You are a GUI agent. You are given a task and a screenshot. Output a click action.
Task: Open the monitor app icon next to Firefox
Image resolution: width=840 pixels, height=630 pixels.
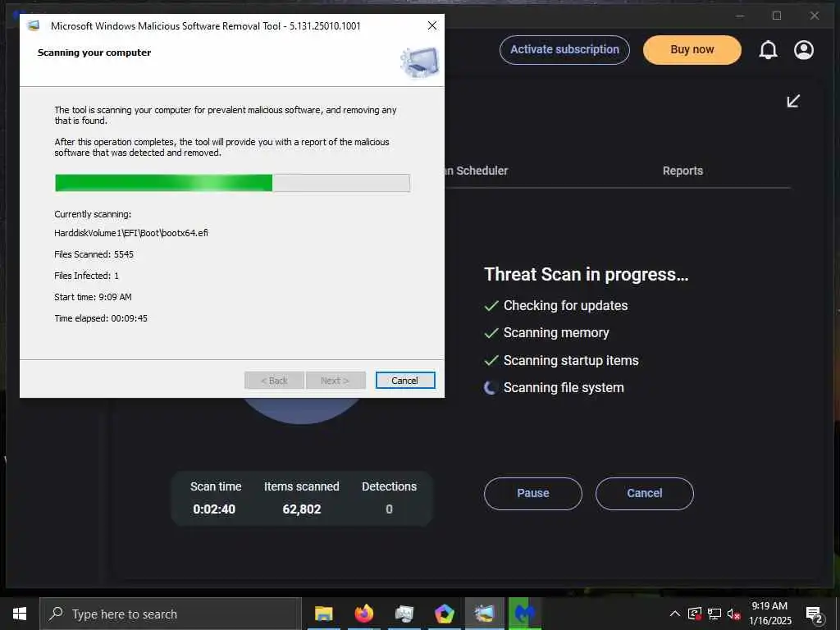pos(404,614)
